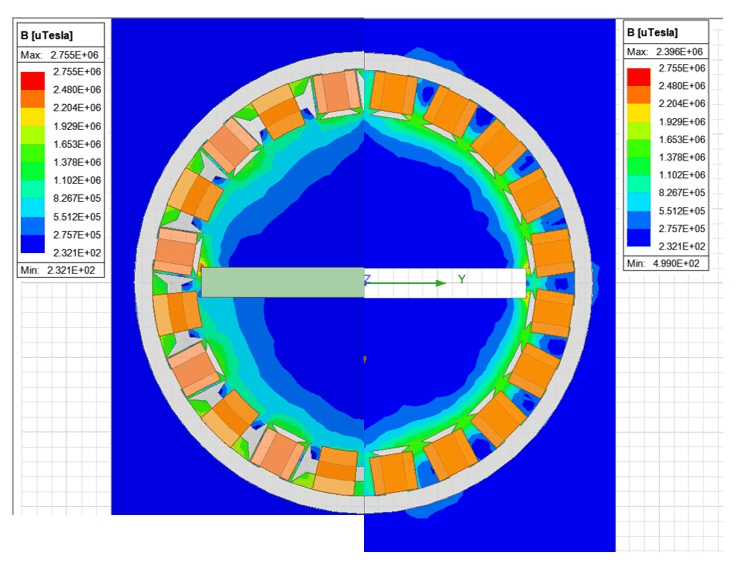Click Max 2.755E+06 in left legend
This screenshot has width=754, height=571.
(x=61, y=55)
